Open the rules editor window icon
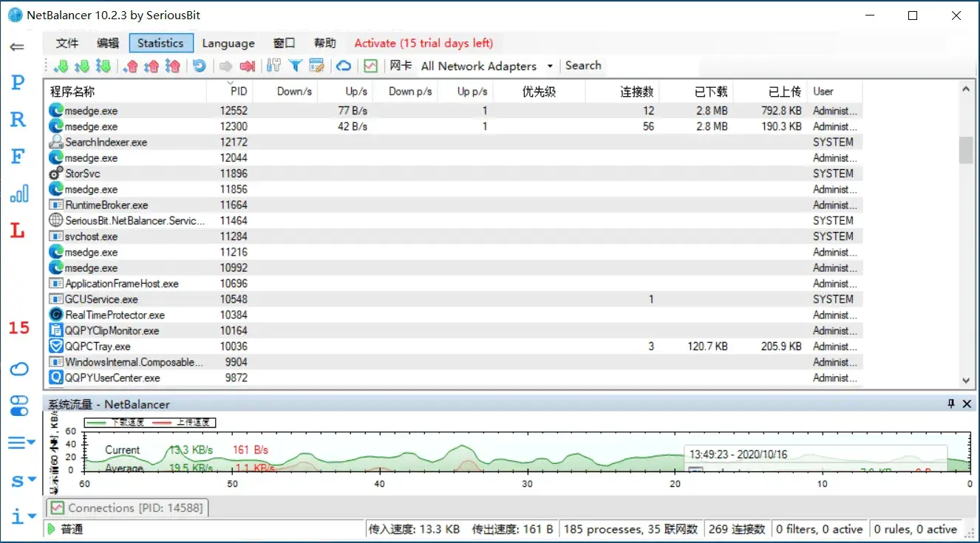The width and height of the screenshot is (980, 543). pos(316,66)
